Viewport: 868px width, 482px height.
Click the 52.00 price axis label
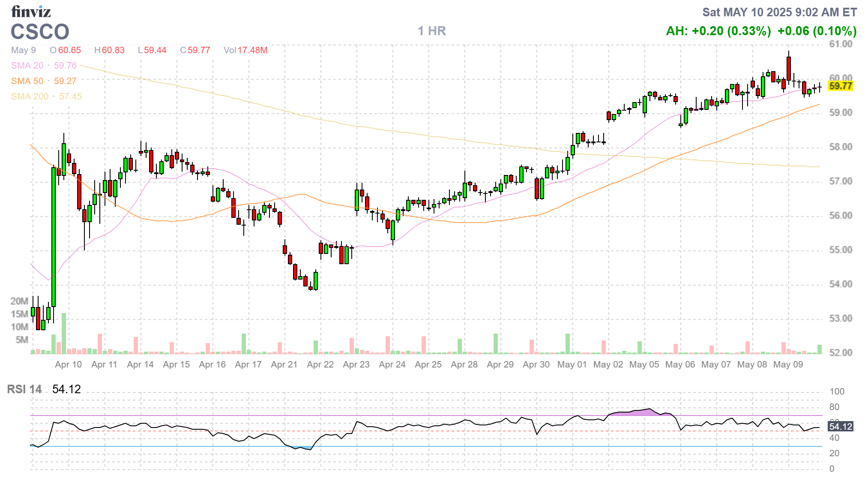click(x=841, y=352)
